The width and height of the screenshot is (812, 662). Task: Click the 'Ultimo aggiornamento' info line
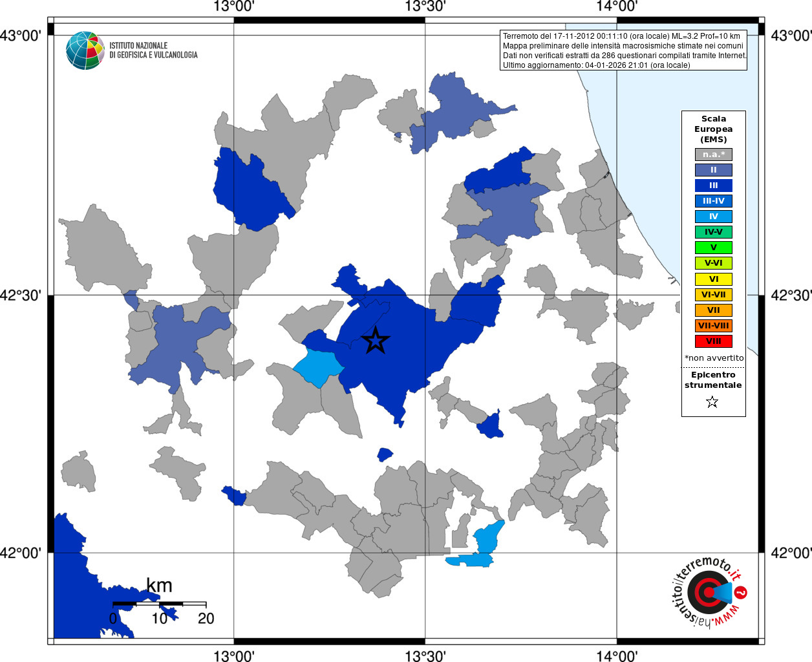(596, 65)
